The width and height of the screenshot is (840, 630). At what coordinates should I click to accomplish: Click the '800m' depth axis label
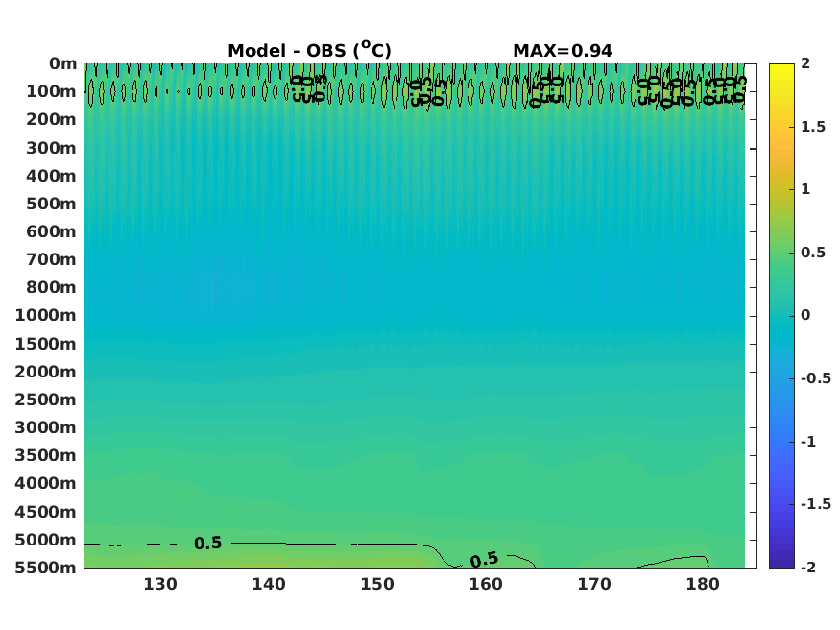click(x=52, y=287)
